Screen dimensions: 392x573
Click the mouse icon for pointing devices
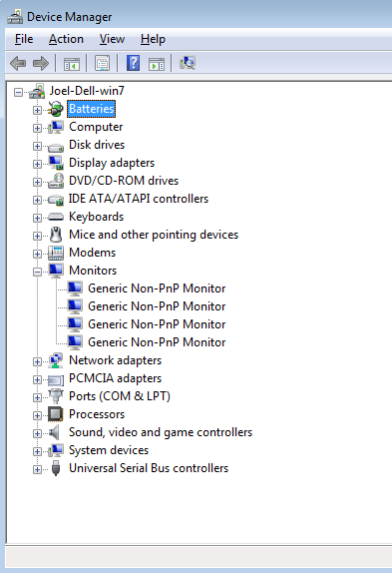click(x=56, y=235)
